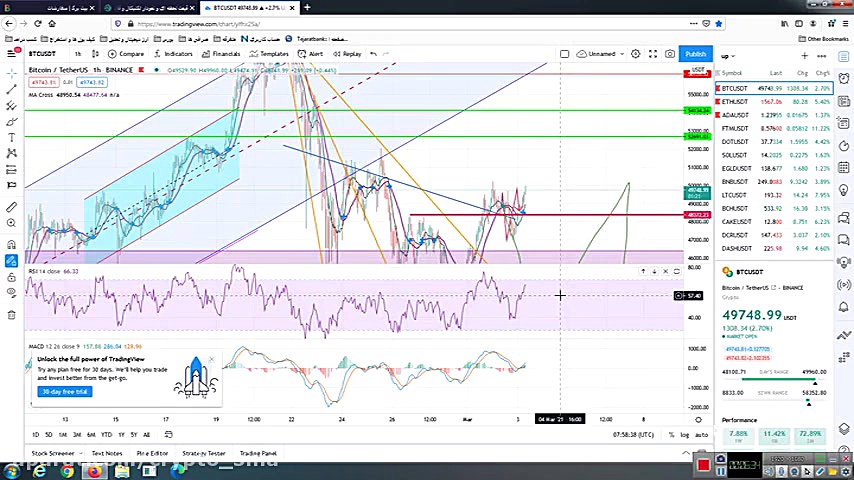Switch to the Strategy Tester tab
Image resolution: width=854 pixels, height=480 pixels.
204,453
